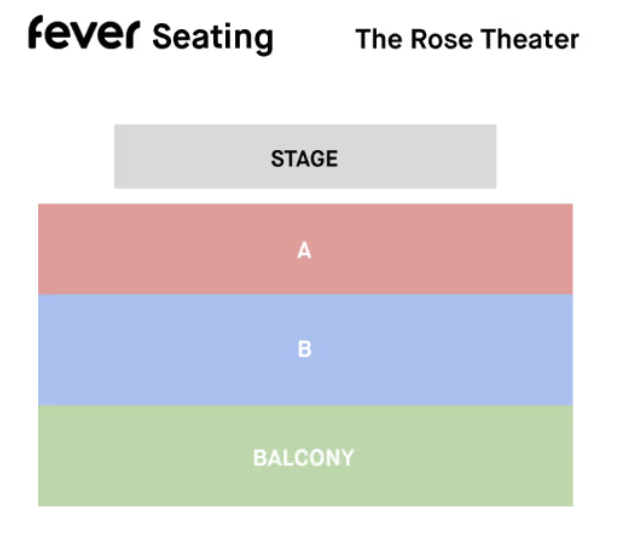The height and width of the screenshot is (534, 624).
Task: Click the fever logo
Action: pyautogui.click(x=84, y=32)
